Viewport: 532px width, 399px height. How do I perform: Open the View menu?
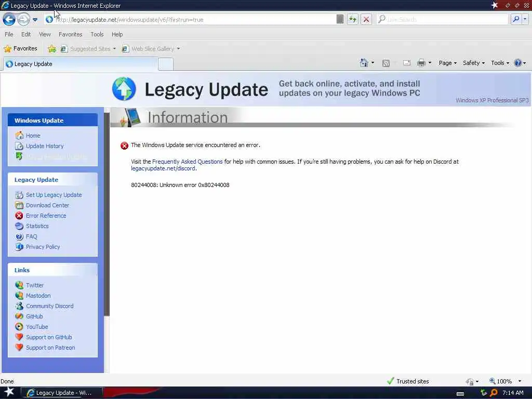pyautogui.click(x=45, y=34)
